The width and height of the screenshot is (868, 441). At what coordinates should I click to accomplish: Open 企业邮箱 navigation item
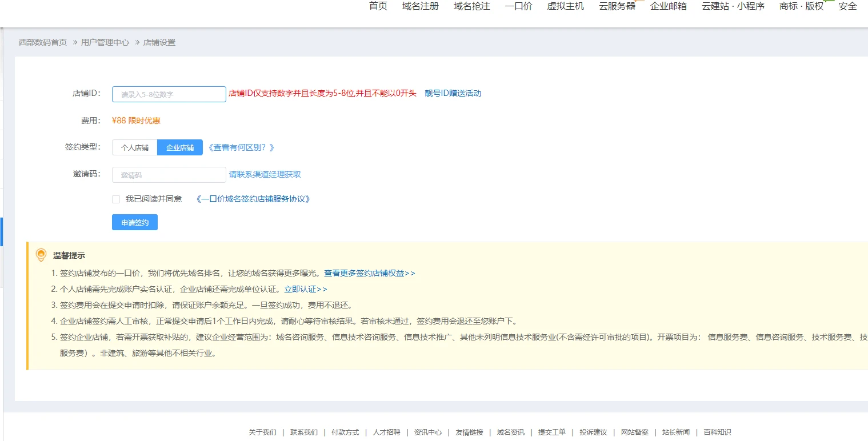click(x=668, y=6)
